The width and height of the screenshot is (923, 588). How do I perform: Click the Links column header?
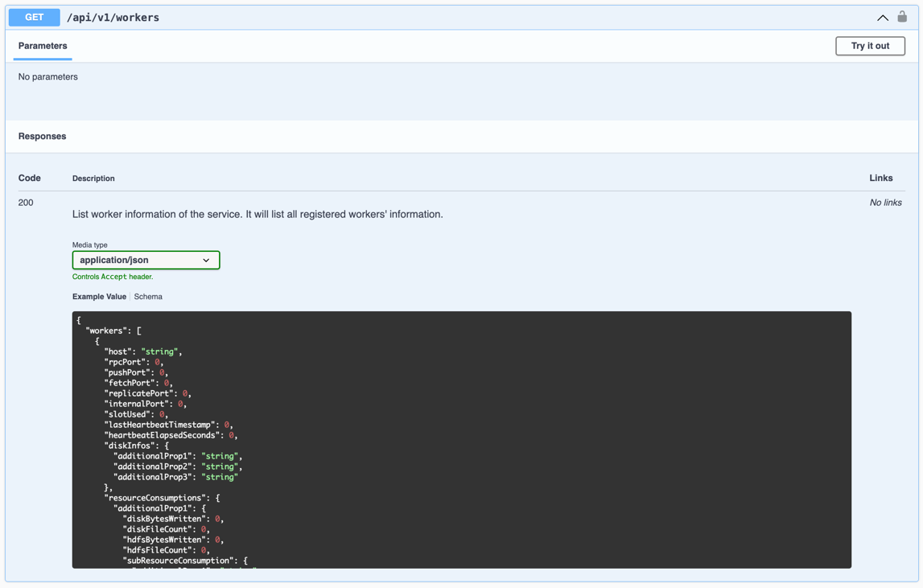(880, 178)
